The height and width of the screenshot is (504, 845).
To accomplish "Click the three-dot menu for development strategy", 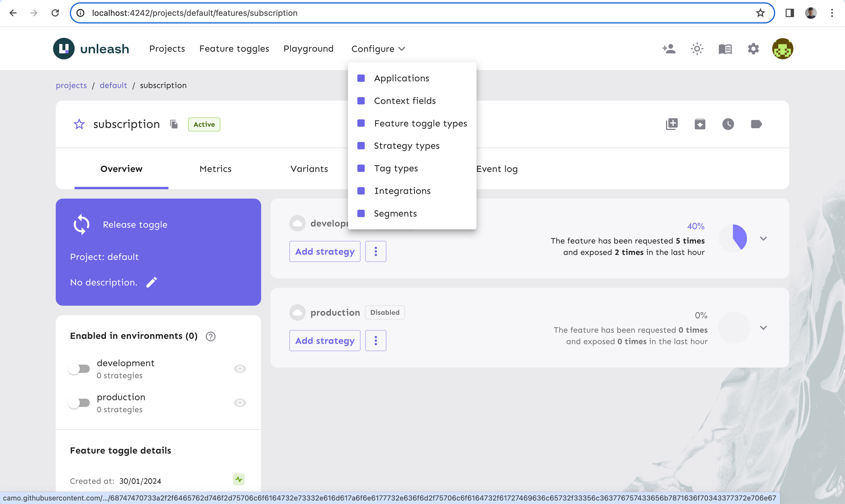I will click(375, 251).
